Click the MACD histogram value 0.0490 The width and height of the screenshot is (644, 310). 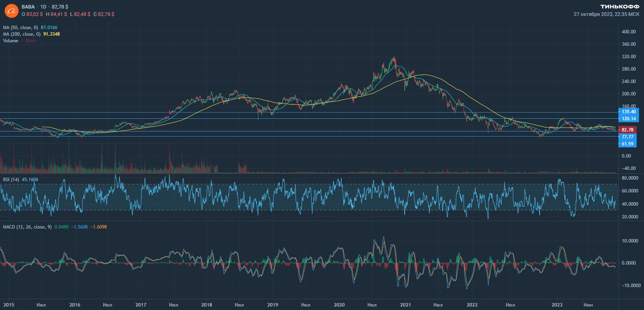(x=61, y=227)
